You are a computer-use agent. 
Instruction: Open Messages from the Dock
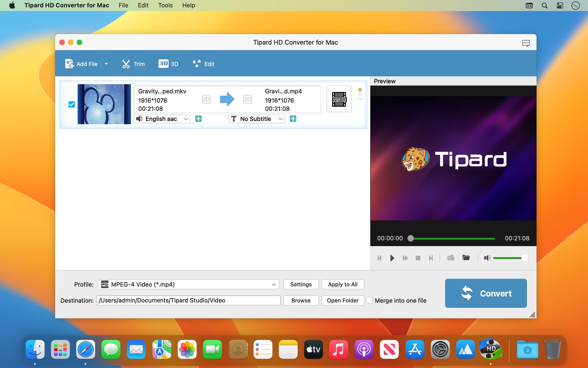(x=111, y=350)
